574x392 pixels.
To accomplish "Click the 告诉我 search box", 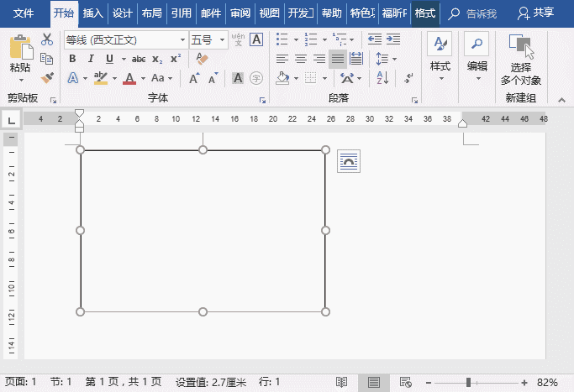I will [x=481, y=13].
